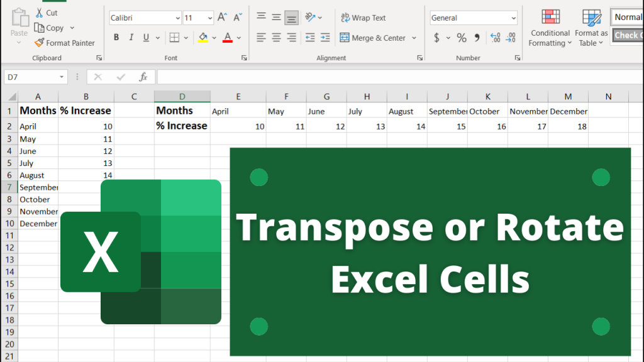Viewport: 644px width, 362px height.
Task: Click the Paste clipboard icon
Action: pos(19,18)
